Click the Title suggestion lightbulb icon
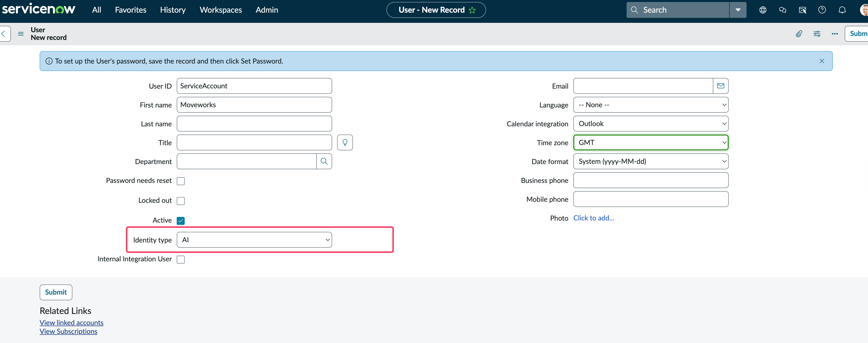Screen dimensions: 868x343 (345, 142)
